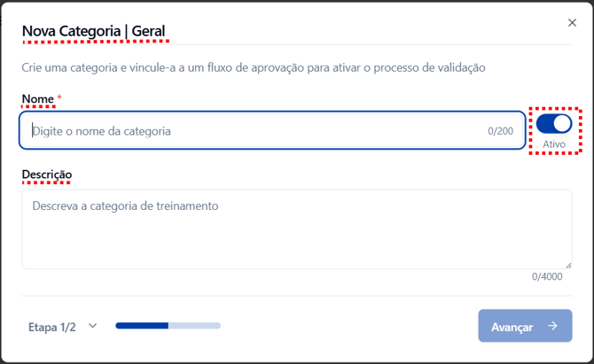The width and height of the screenshot is (594, 364).
Task: Click the filled part of the progress bar
Action: (142, 326)
